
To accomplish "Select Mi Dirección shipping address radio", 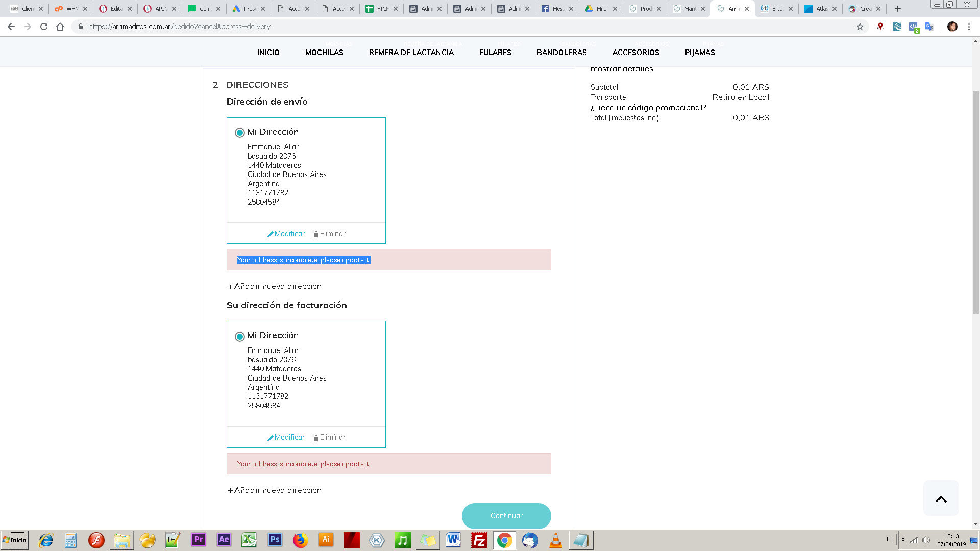I will pyautogui.click(x=239, y=133).
